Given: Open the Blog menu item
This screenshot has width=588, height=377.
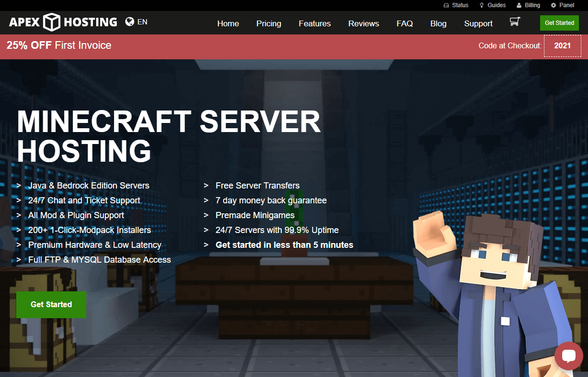Looking at the screenshot, I should click(x=438, y=23).
